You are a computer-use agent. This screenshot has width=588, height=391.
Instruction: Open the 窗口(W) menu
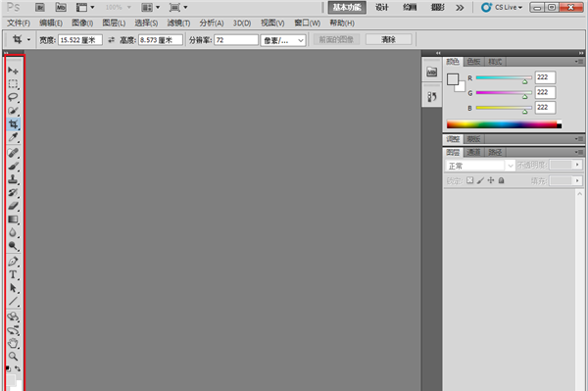tap(307, 23)
